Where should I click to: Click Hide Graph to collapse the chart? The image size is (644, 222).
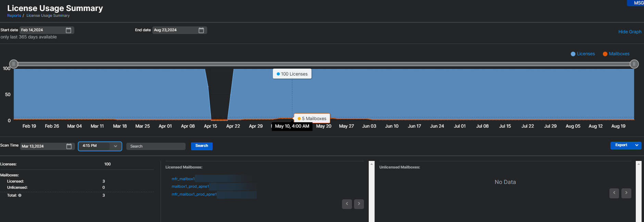pyautogui.click(x=630, y=32)
